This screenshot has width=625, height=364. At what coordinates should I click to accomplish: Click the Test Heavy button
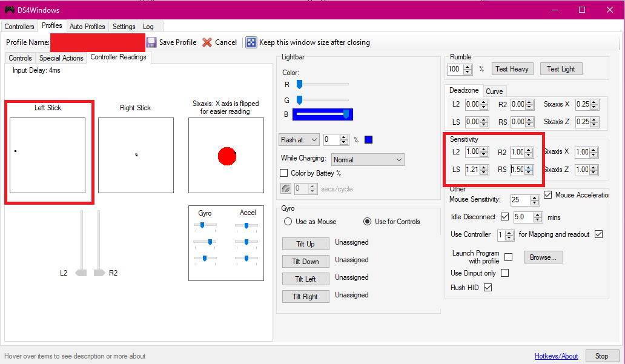coord(512,69)
